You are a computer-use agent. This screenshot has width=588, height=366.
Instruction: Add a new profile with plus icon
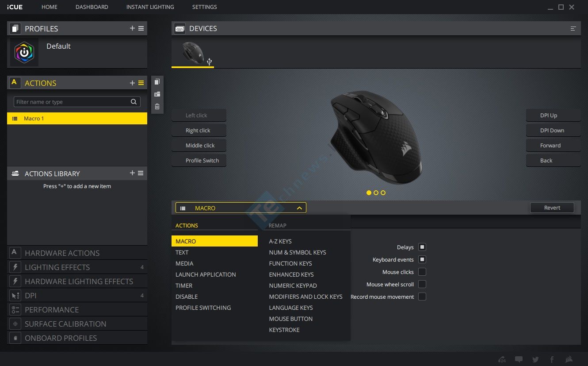[x=132, y=28]
